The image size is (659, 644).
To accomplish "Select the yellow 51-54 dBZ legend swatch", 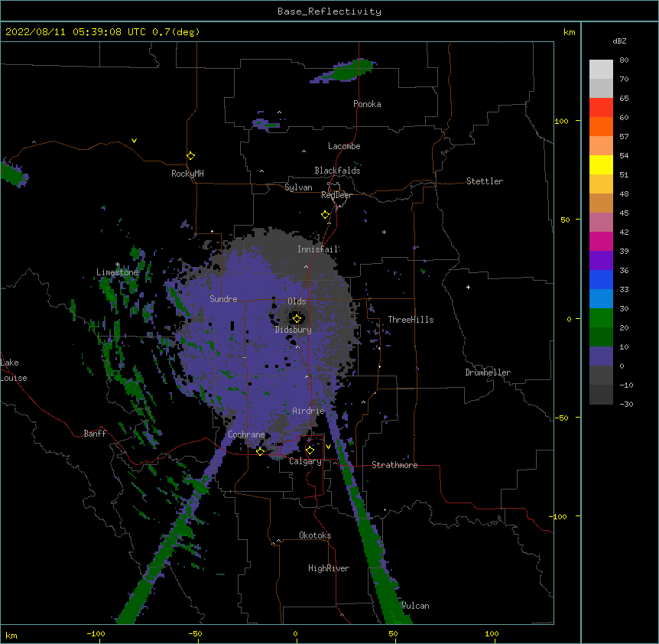I will [601, 164].
